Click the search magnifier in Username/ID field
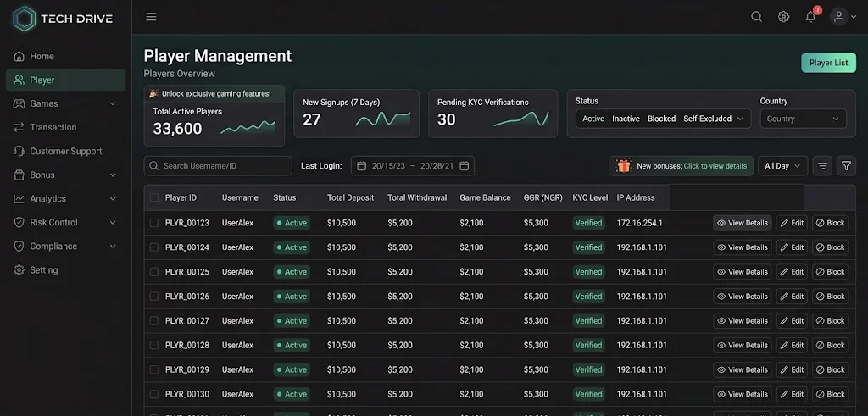 154,166
